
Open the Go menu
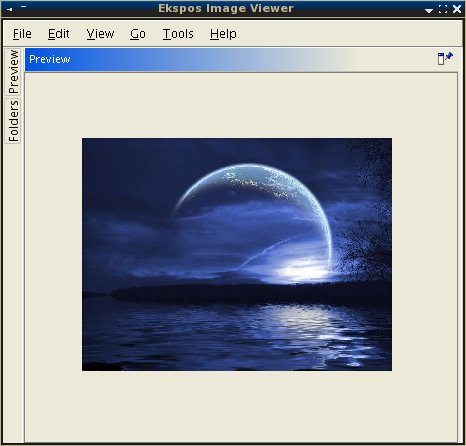(x=138, y=34)
